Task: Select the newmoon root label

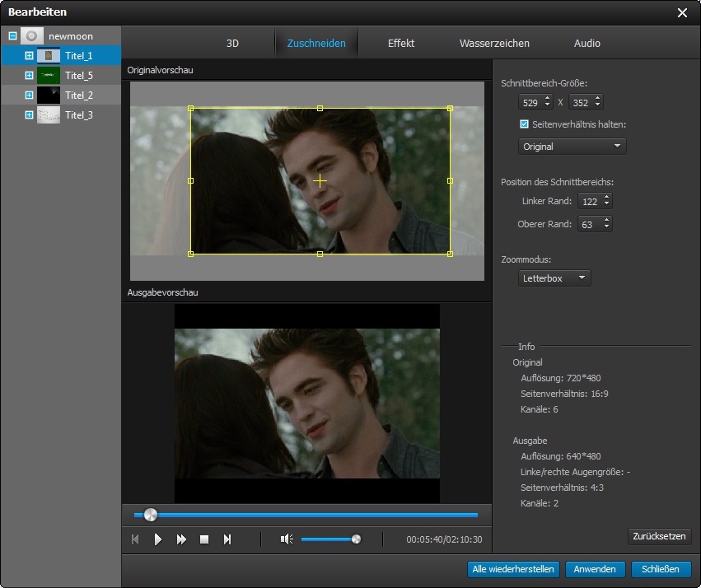Action: [x=71, y=36]
